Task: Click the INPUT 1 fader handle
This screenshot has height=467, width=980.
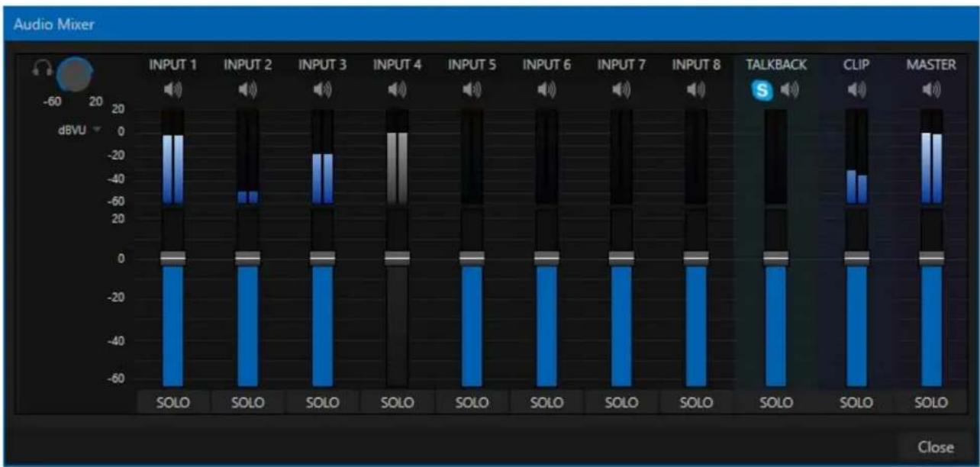Action: (172, 258)
